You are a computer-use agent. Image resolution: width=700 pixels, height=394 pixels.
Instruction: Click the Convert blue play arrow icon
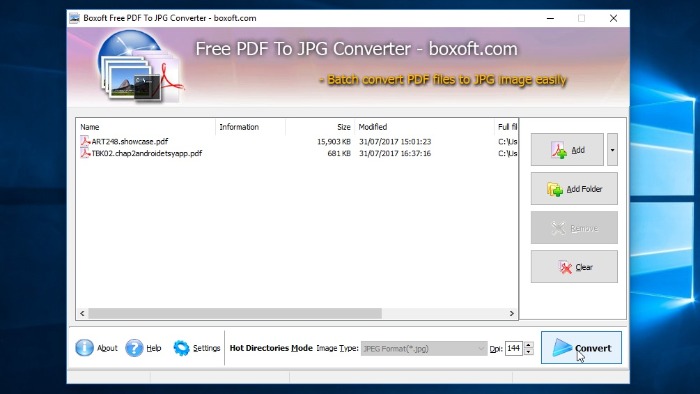tap(562, 347)
